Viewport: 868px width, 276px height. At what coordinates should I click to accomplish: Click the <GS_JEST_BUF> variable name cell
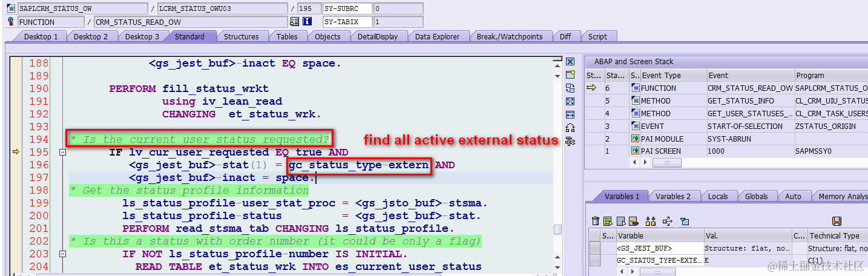coord(660,248)
